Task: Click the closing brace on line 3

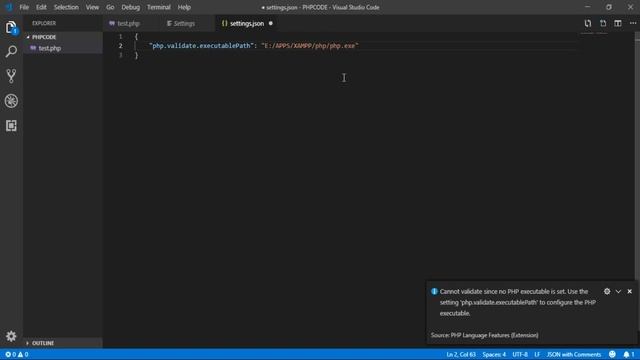Action: click(x=136, y=56)
